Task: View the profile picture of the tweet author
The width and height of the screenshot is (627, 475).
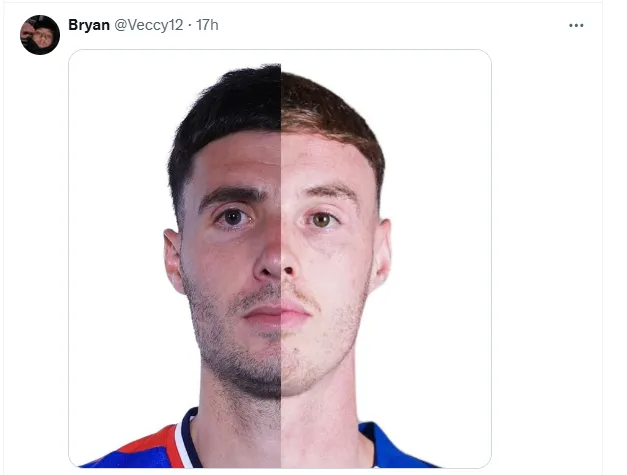Action: click(40, 35)
